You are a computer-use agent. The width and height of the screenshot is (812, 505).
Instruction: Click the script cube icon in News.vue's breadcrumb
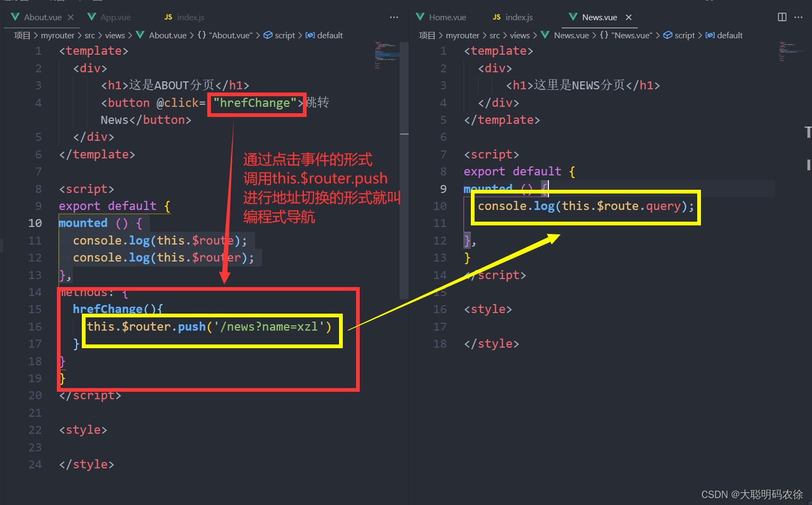[x=668, y=35]
